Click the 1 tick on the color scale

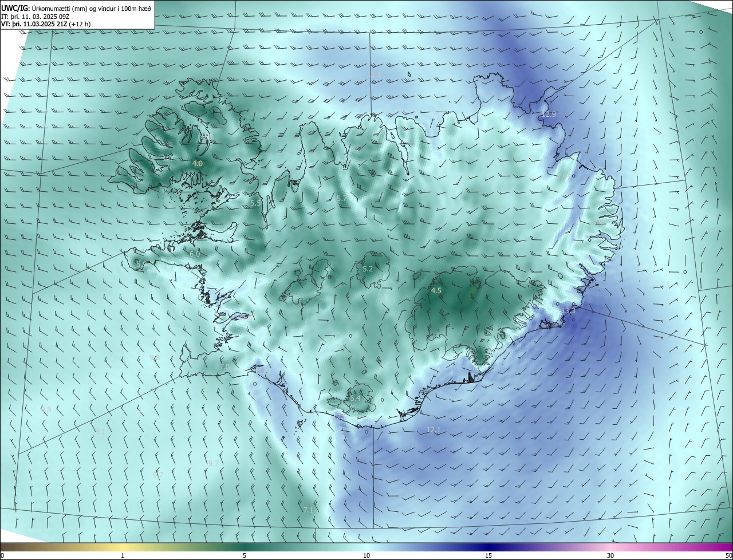pos(123,555)
